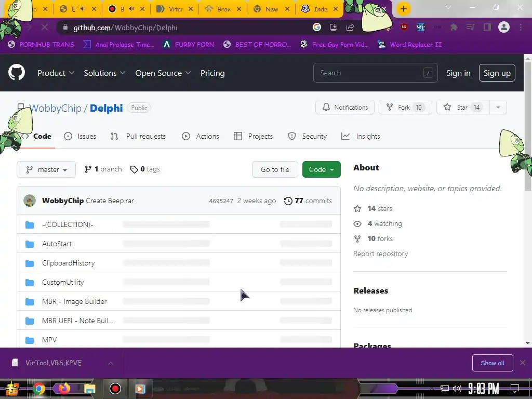Open the MBR UEFI - Note Builder folder

[x=77, y=321]
